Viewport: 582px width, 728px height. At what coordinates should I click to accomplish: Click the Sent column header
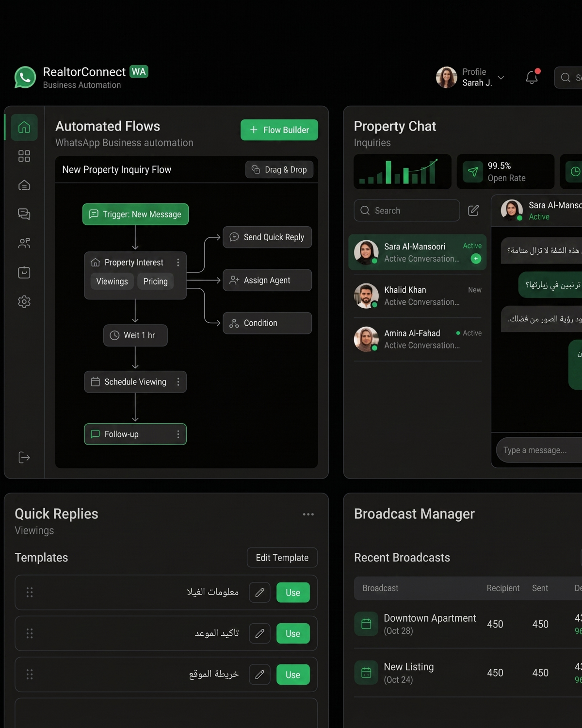point(540,588)
